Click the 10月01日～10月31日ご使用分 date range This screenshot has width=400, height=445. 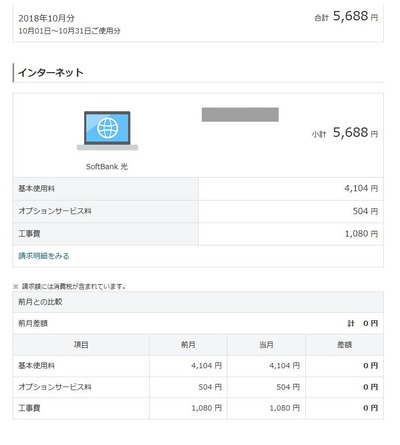(69, 31)
